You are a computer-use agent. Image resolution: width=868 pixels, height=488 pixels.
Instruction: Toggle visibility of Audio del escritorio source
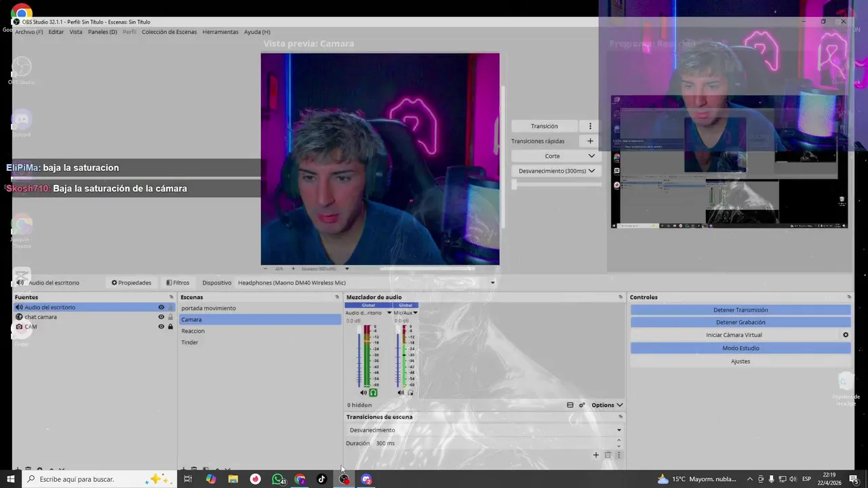click(x=161, y=307)
